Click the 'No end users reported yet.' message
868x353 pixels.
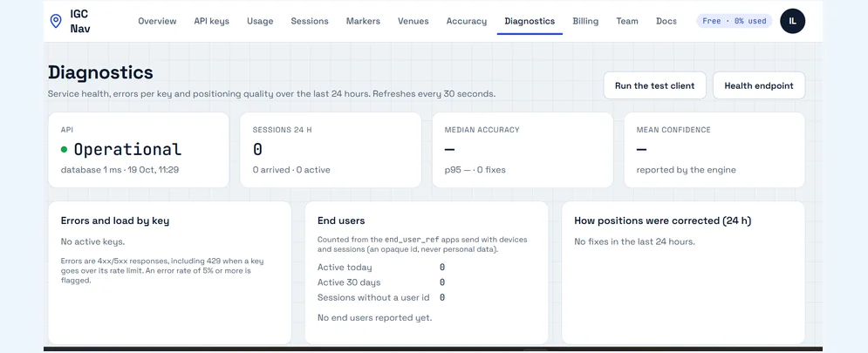tap(374, 317)
